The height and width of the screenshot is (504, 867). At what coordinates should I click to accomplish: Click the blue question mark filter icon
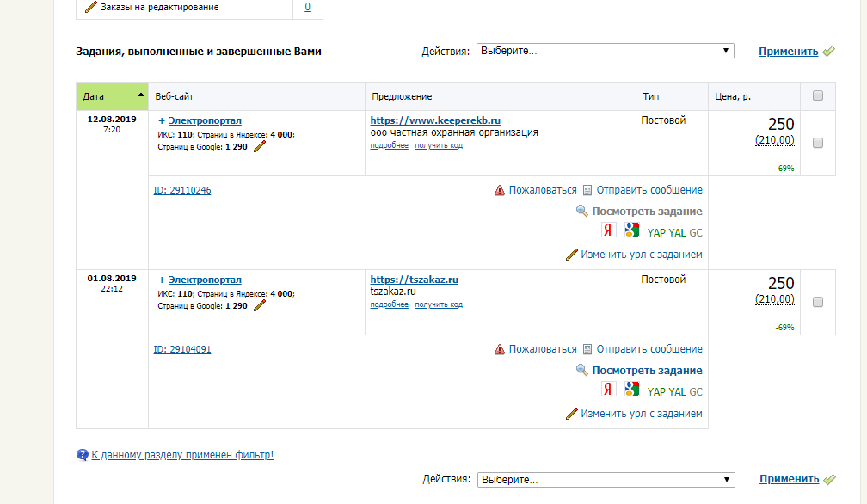83,455
